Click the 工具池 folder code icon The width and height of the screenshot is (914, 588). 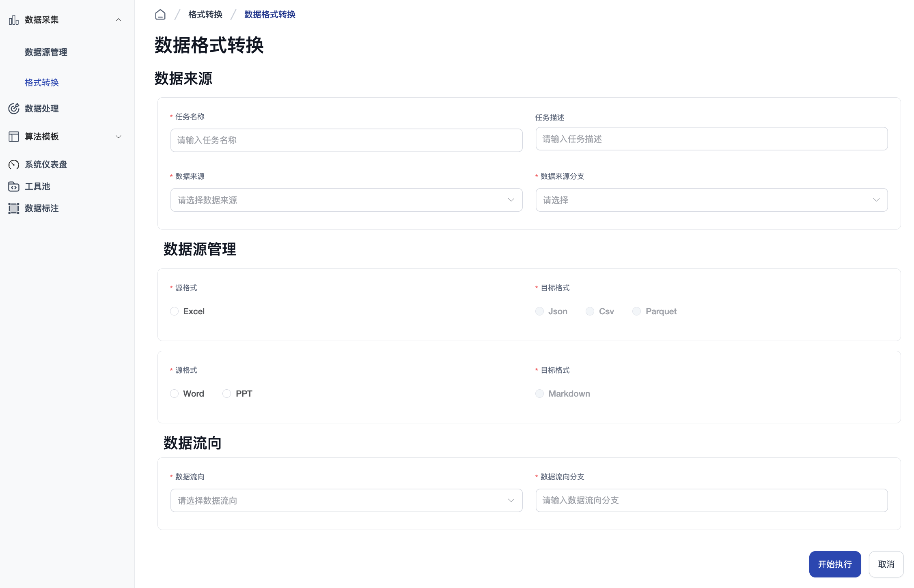(14, 187)
